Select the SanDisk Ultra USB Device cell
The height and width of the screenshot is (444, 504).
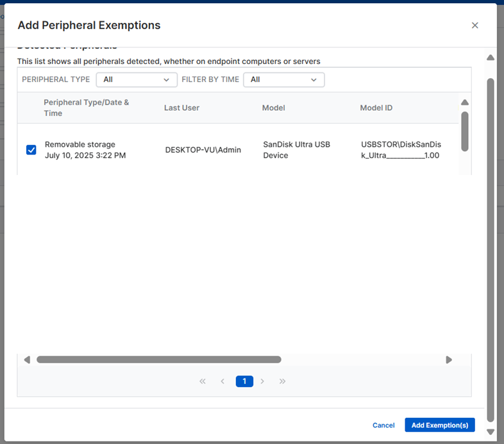(296, 150)
